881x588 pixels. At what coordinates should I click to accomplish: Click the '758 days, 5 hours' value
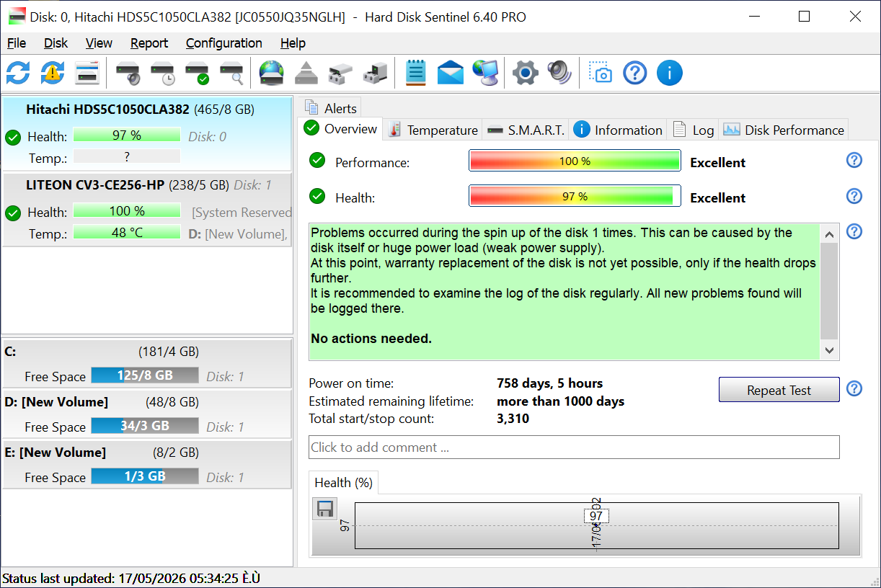[x=549, y=383]
